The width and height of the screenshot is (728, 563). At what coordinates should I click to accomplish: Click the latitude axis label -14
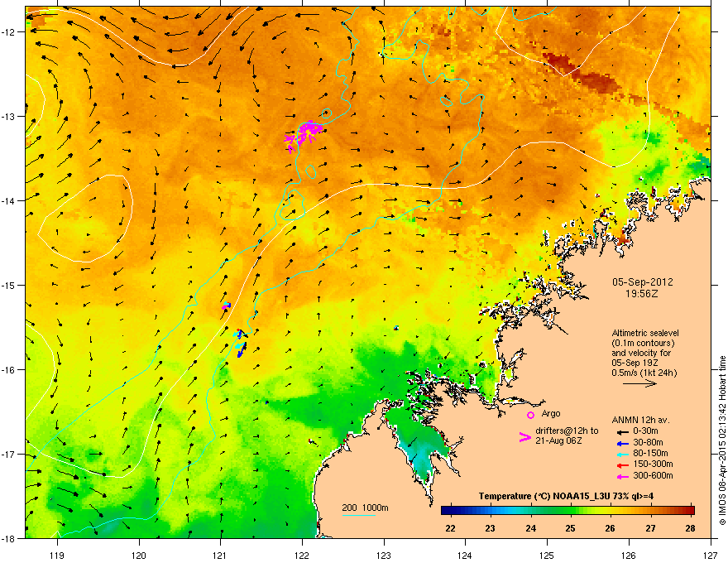[8, 200]
